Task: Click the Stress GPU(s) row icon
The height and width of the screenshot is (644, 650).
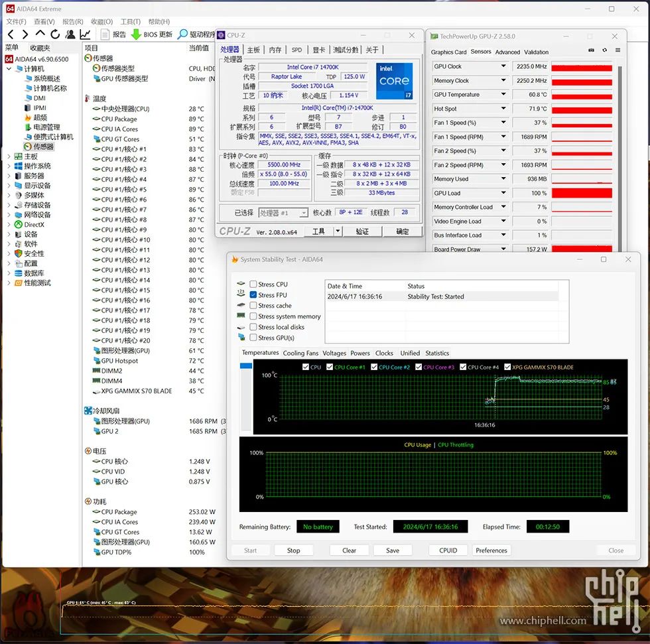Action: [241, 338]
